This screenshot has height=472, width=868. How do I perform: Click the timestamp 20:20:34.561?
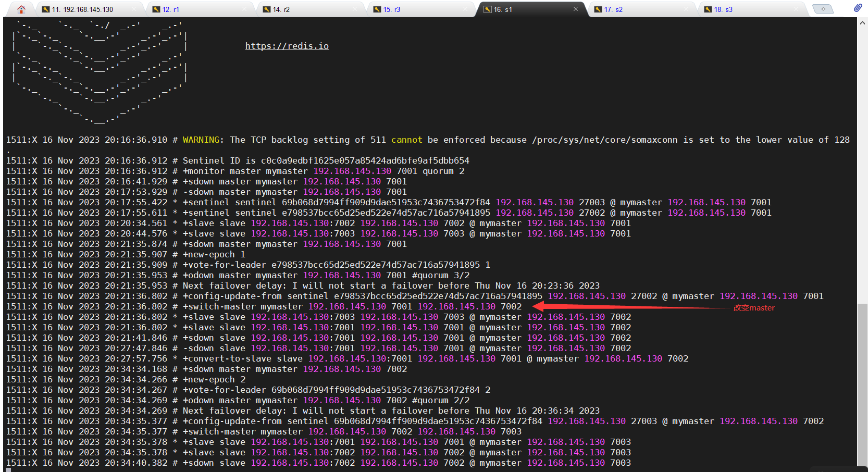click(x=136, y=223)
